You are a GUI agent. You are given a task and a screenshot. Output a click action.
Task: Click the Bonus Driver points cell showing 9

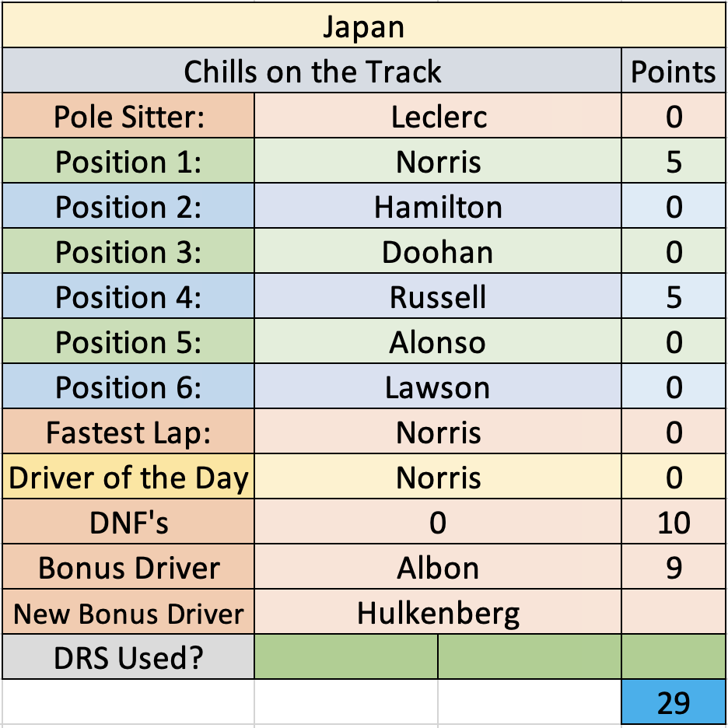coord(674,566)
